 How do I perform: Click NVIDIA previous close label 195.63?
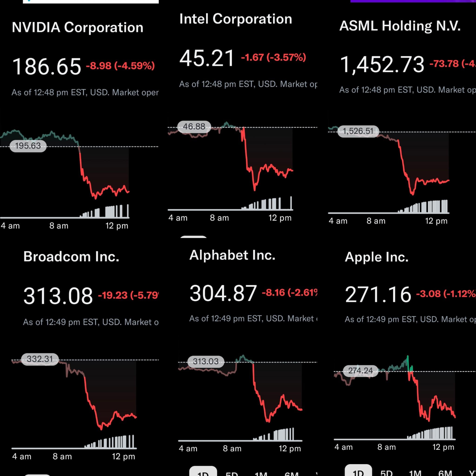click(28, 146)
